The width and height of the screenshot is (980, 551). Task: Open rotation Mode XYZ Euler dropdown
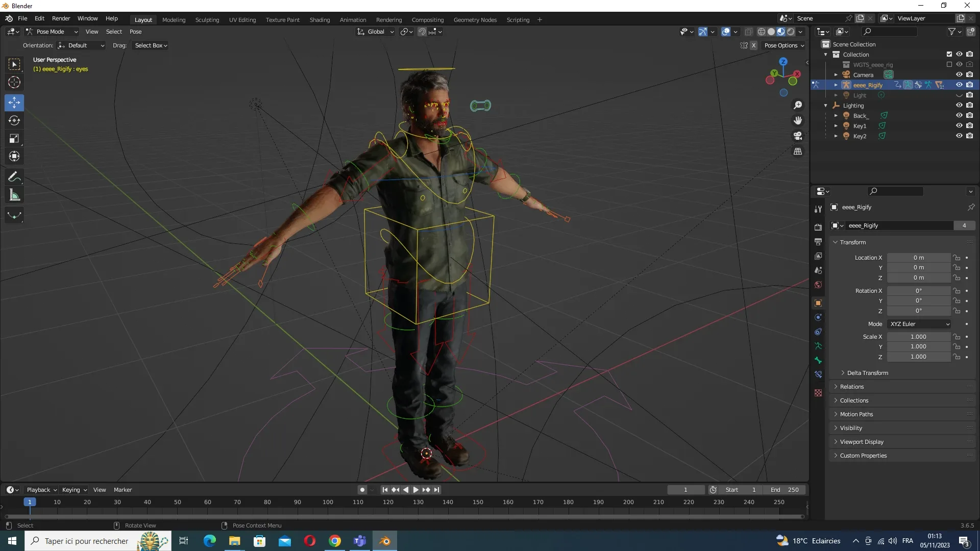(919, 324)
